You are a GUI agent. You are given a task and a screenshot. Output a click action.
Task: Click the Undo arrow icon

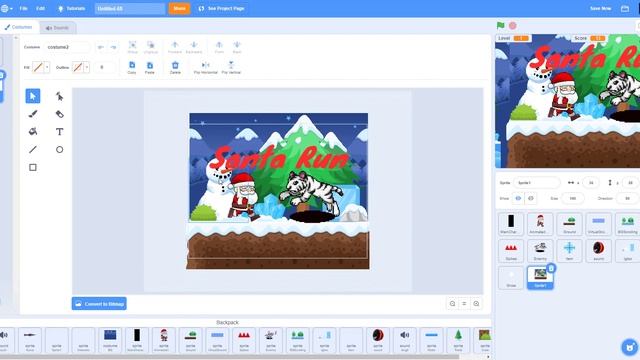pos(100,47)
